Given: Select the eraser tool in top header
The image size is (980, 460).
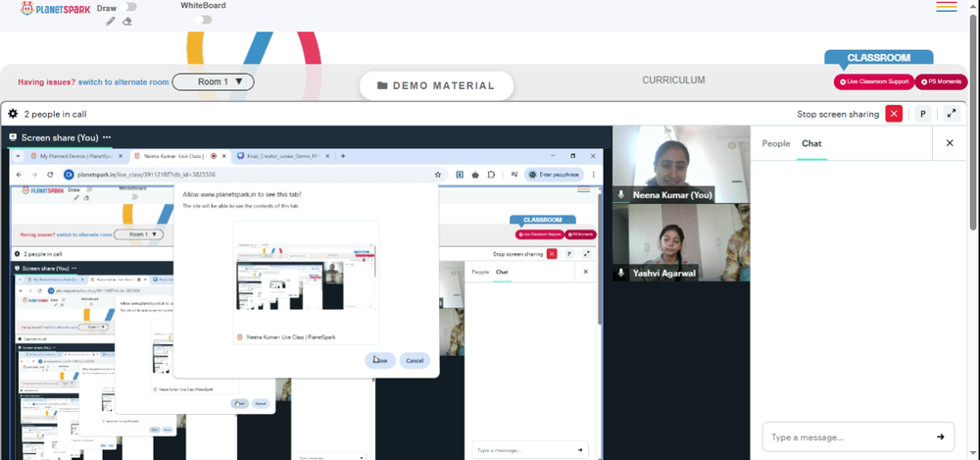Looking at the screenshot, I should (126, 22).
